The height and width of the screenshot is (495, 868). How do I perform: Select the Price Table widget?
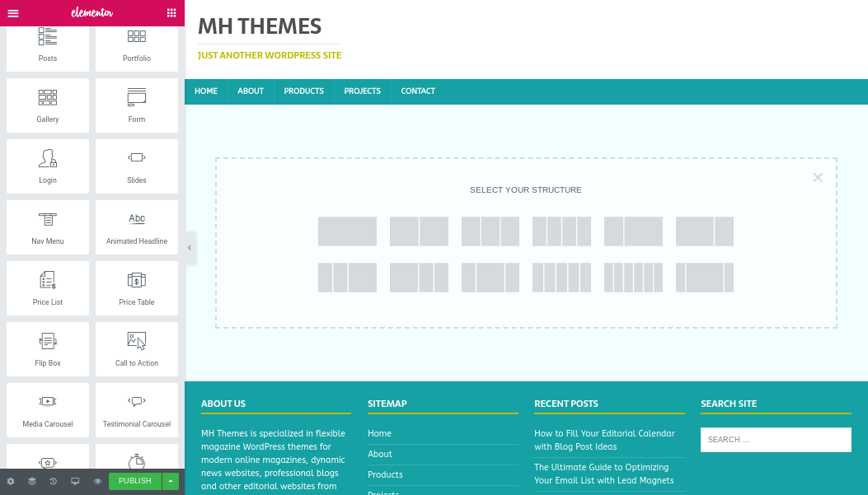click(137, 288)
